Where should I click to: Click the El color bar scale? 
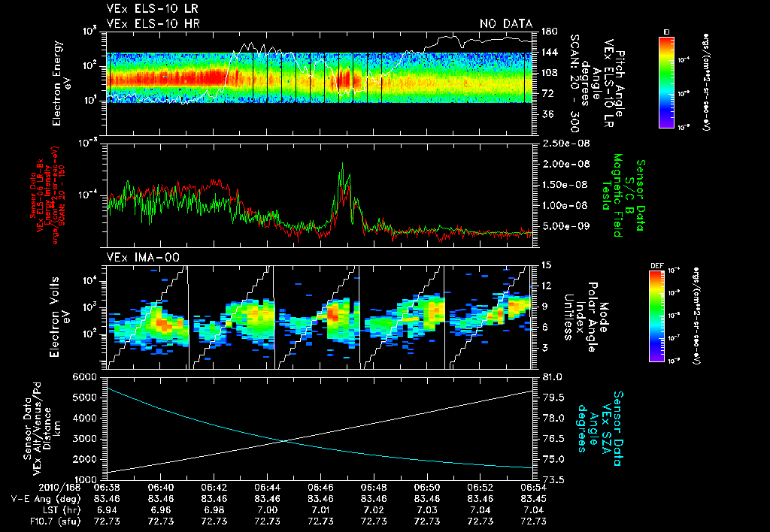(666, 82)
